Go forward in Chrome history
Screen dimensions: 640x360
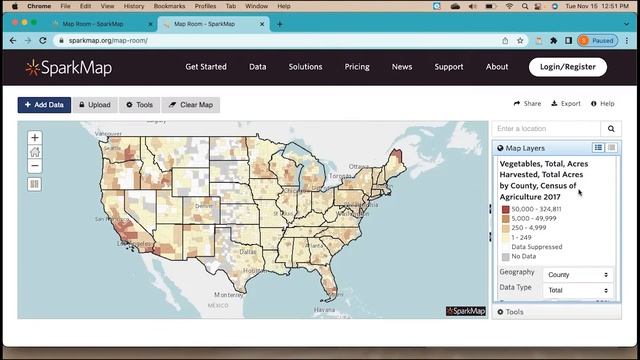[x=28, y=40]
